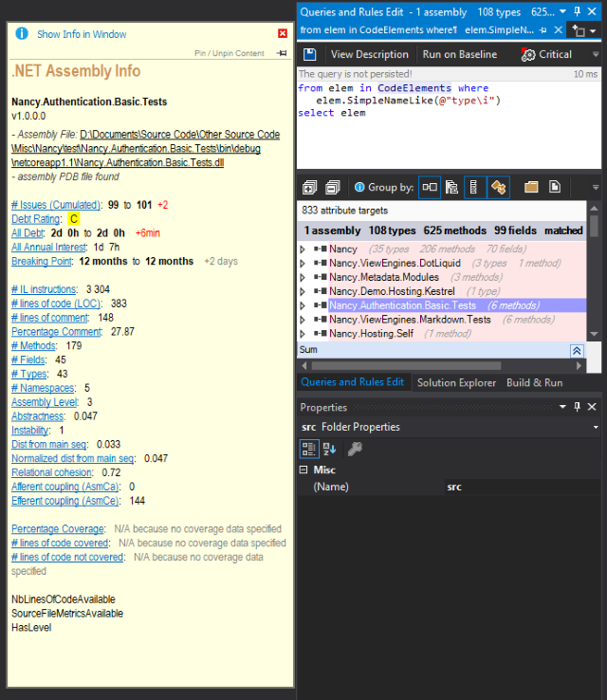
Task: Expand the Nancy.Demo.Hosting.Kestrel row
Action: (303, 291)
